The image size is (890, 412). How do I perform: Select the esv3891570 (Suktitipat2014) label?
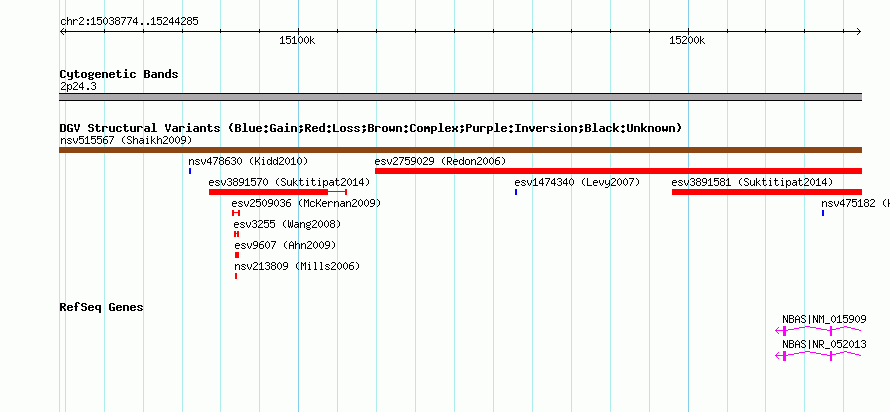(x=289, y=182)
